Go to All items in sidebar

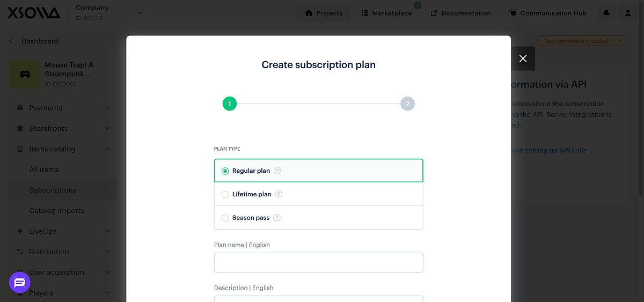click(43, 170)
